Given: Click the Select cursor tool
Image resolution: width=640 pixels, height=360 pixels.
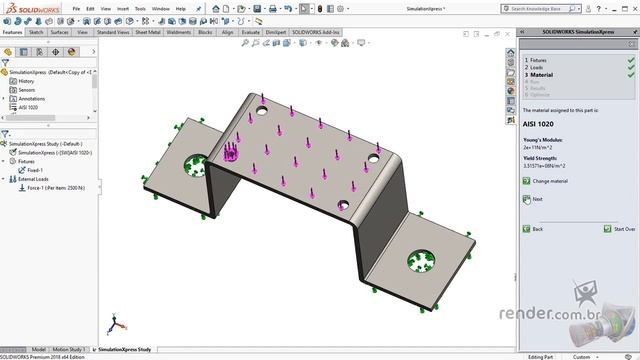Looking at the screenshot, I should point(304,9).
